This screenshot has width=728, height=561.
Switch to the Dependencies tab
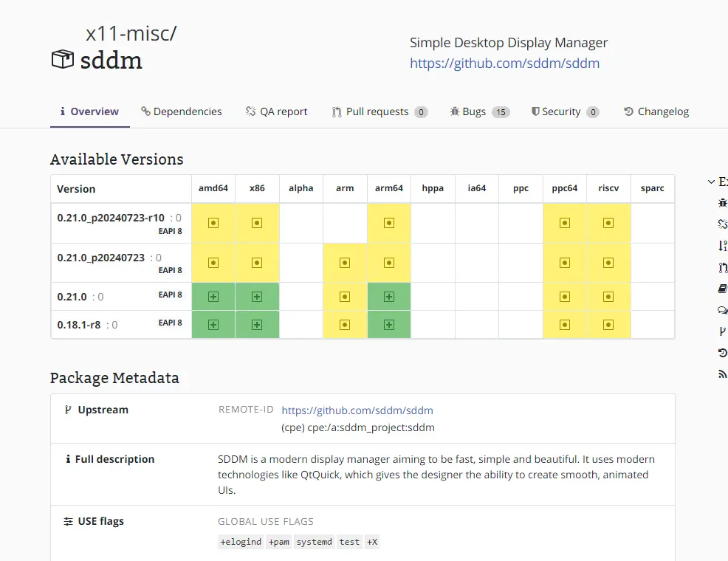[x=182, y=111]
